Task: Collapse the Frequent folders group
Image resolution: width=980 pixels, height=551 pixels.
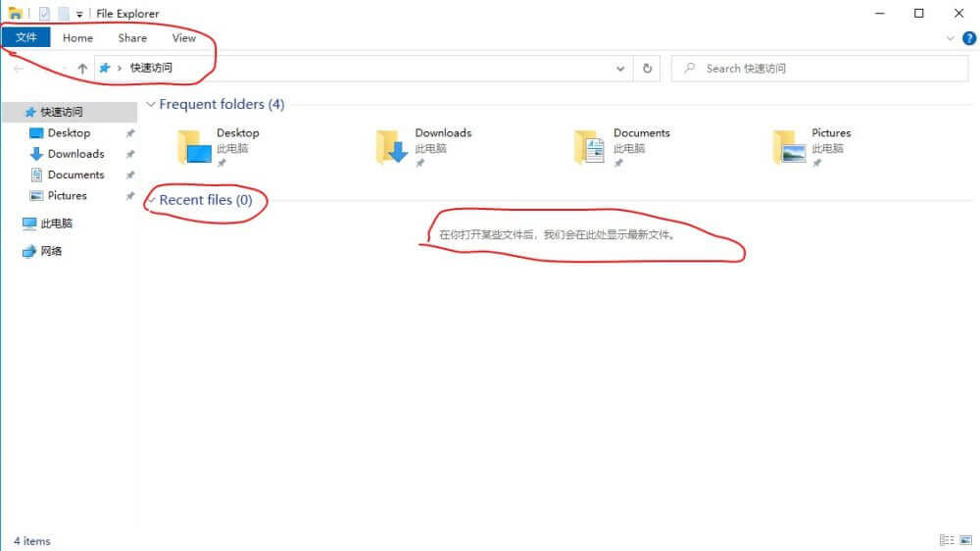Action: point(151,105)
